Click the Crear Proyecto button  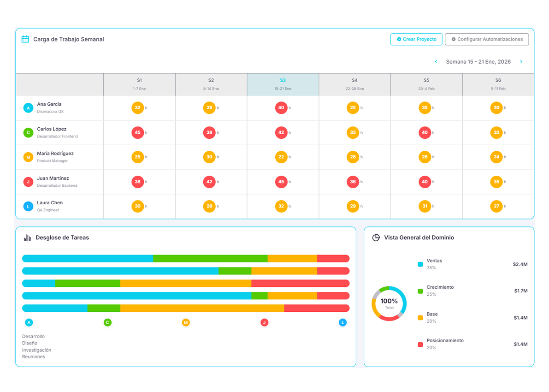tap(416, 39)
